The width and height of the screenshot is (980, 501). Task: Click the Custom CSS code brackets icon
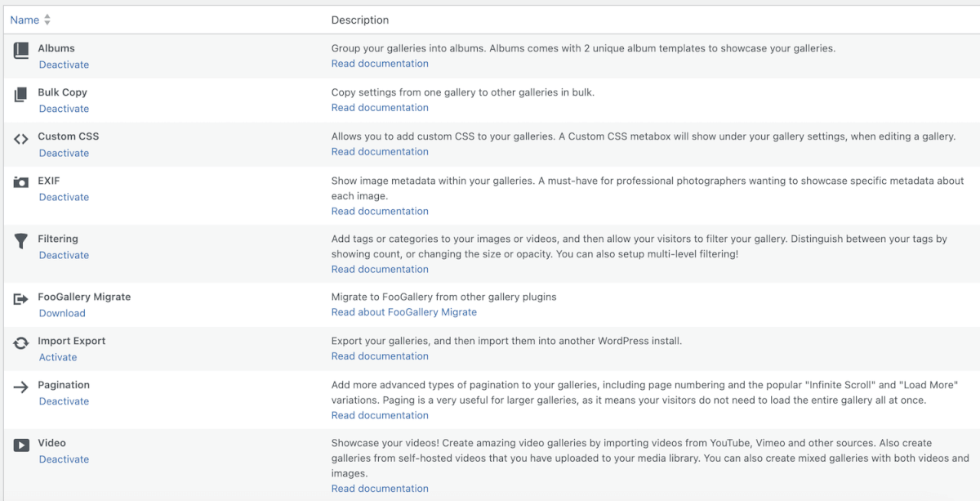pos(21,139)
